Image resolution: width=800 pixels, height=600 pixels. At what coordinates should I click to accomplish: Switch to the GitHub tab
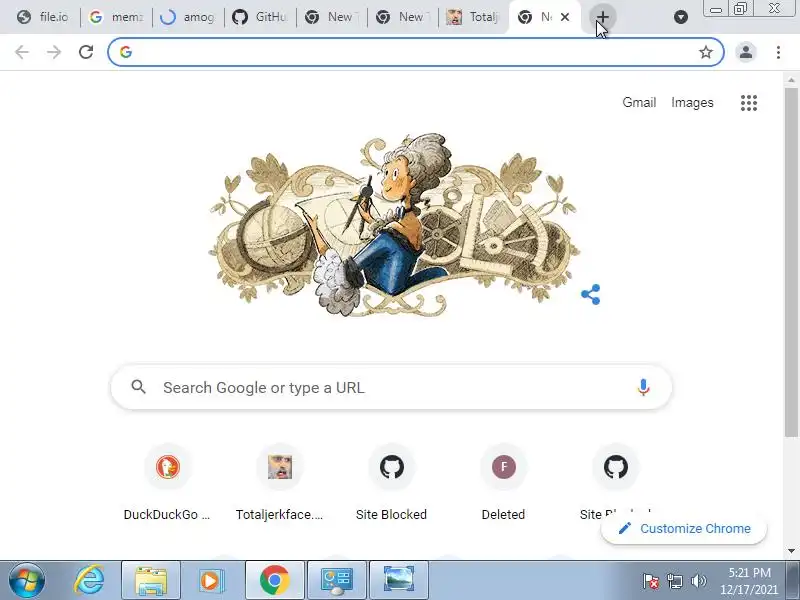click(x=260, y=17)
